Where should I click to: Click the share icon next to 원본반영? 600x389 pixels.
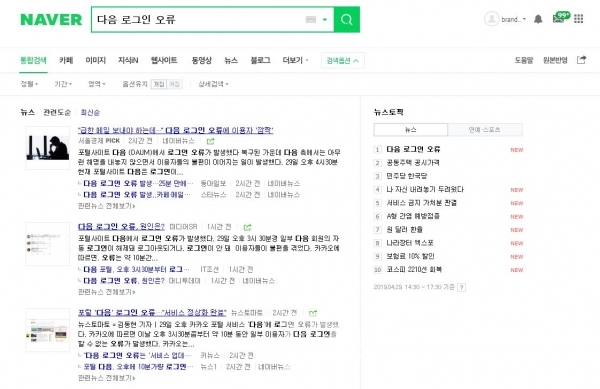click(x=581, y=60)
